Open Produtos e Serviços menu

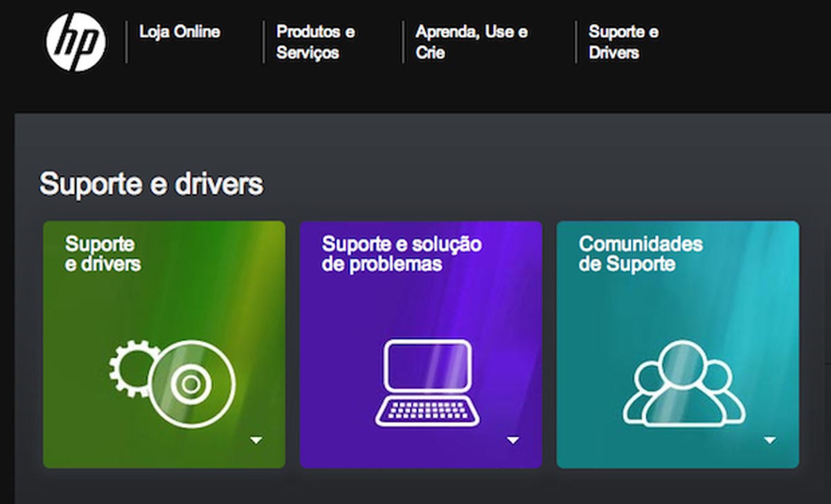point(315,42)
